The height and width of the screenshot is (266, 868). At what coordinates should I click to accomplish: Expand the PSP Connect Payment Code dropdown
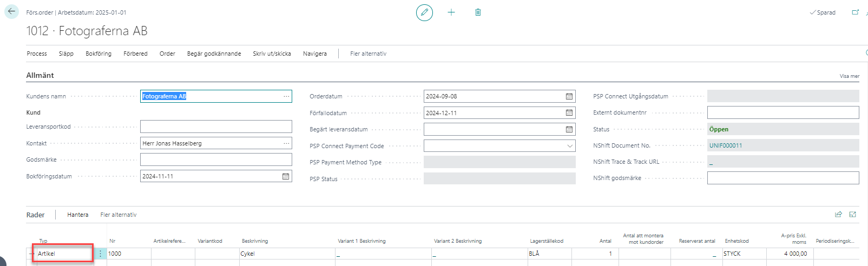point(570,146)
